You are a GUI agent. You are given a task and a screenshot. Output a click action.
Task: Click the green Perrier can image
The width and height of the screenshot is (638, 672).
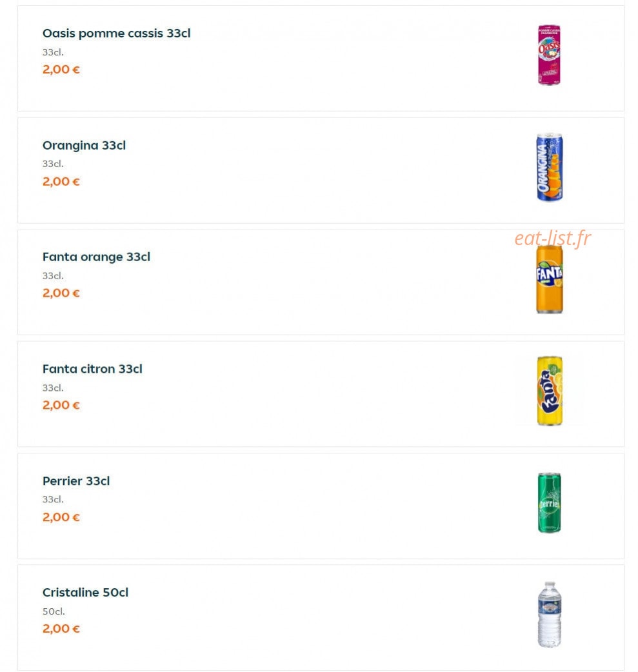pyautogui.click(x=549, y=503)
